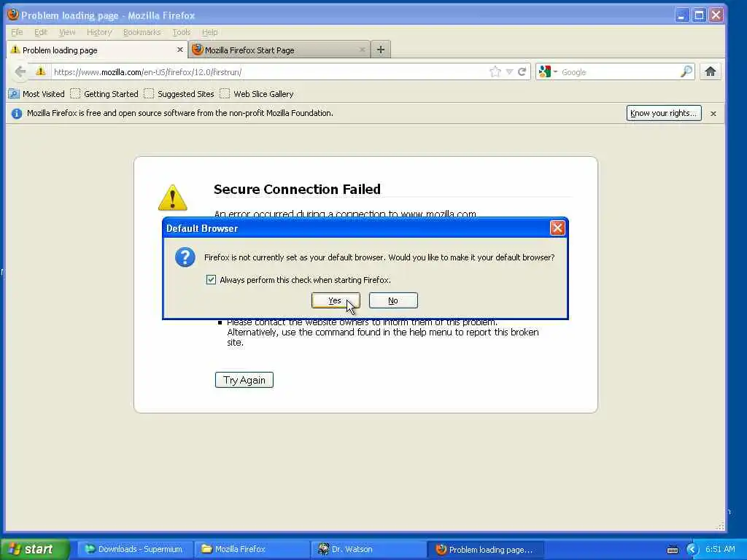The image size is (747, 560).
Task: Open the Getting Started bookmark
Action: click(104, 94)
